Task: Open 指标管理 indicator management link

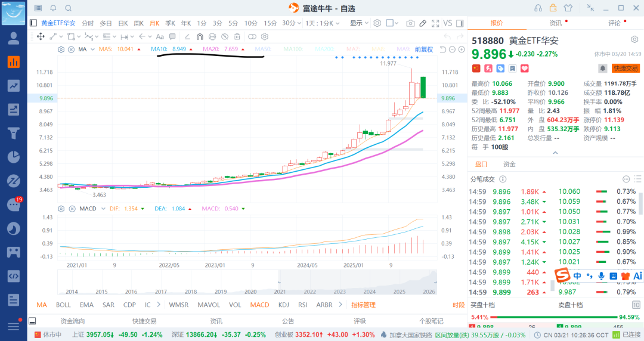Action: [x=363, y=305]
